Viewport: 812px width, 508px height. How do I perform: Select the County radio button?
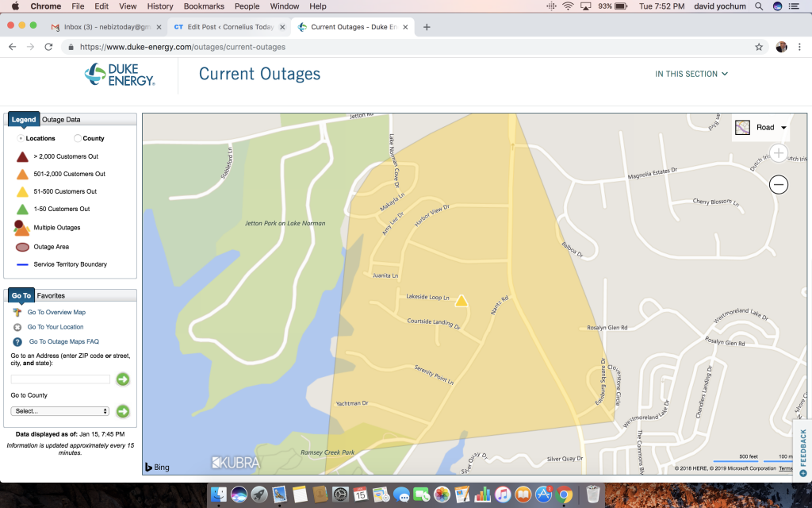(77, 138)
